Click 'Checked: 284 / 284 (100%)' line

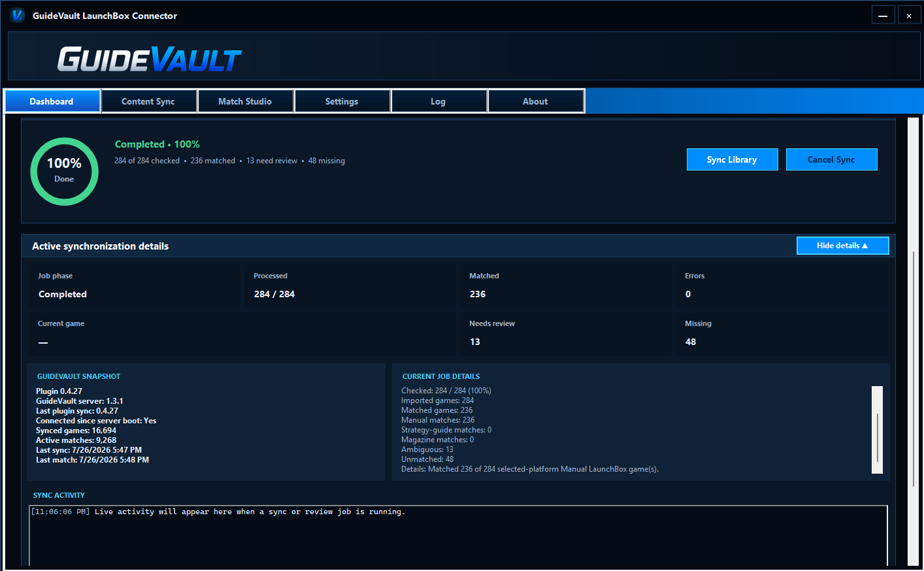[446, 391]
